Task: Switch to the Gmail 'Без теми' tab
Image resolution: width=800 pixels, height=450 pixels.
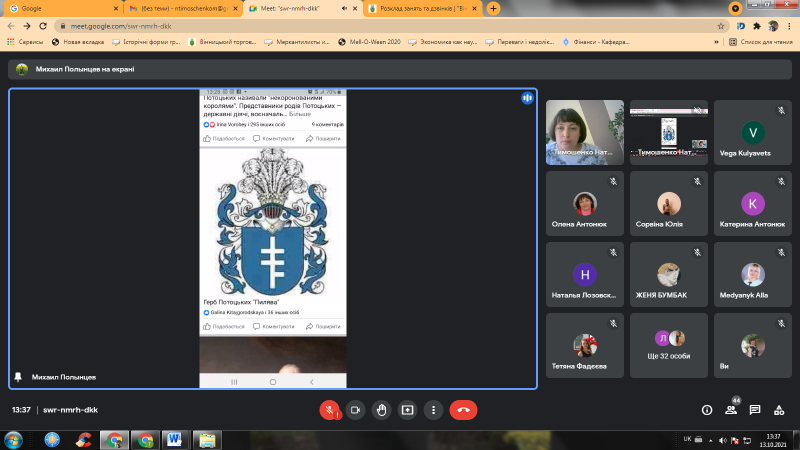Action: pyautogui.click(x=184, y=9)
